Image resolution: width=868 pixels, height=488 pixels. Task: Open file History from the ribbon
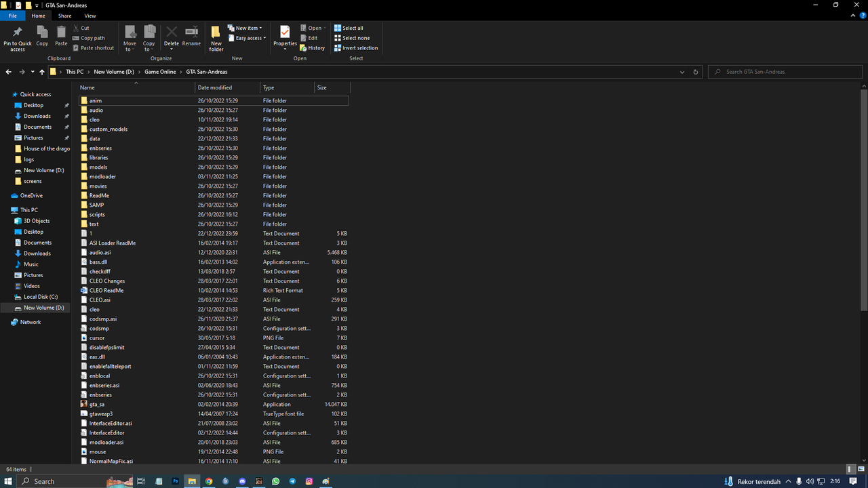click(x=313, y=48)
